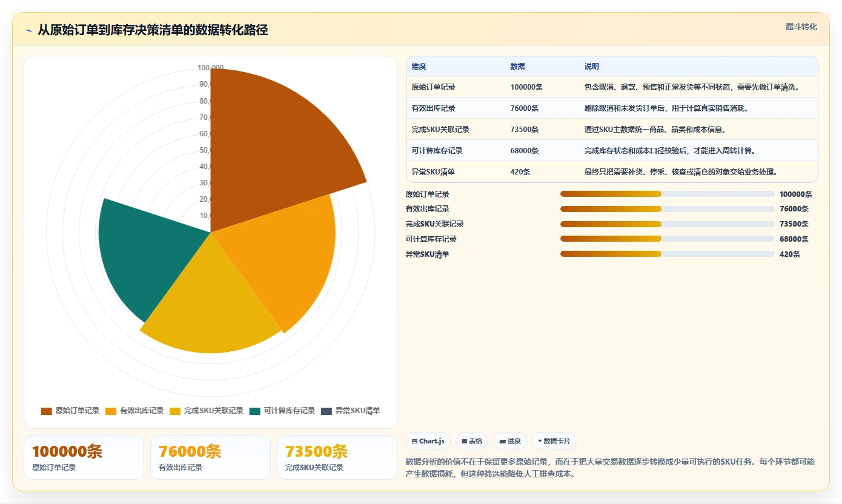Click the 68000条 value beside progress bars
The width and height of the screenshot is (842, 504).
point(794,239)
